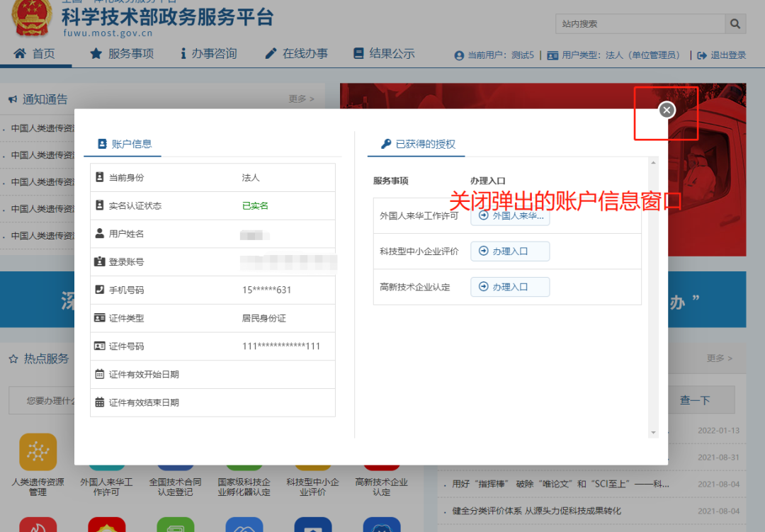Open 人类遗传资源管理 service icon
Viewport: 765px width, 532px height.
click(x=38, y=451)
